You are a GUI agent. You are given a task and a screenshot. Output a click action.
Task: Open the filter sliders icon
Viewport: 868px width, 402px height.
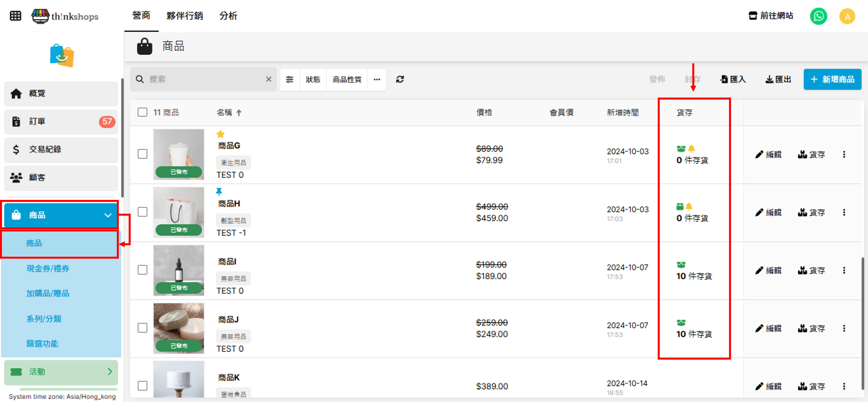(290, 79)
